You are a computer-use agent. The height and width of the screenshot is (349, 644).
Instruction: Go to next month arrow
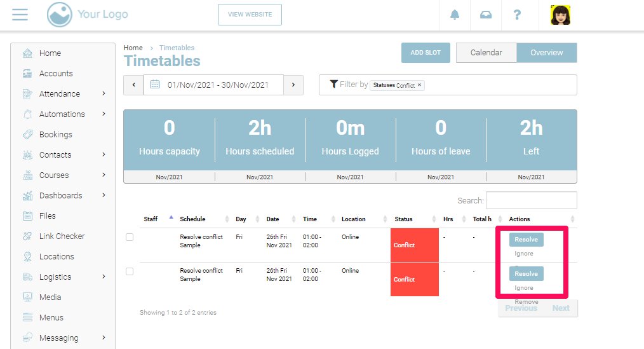(293, 85)
